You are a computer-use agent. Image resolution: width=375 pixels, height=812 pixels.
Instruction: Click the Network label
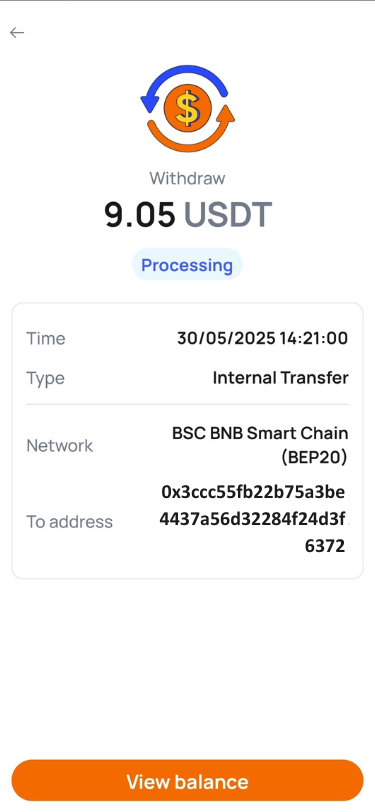coord(60,445)
